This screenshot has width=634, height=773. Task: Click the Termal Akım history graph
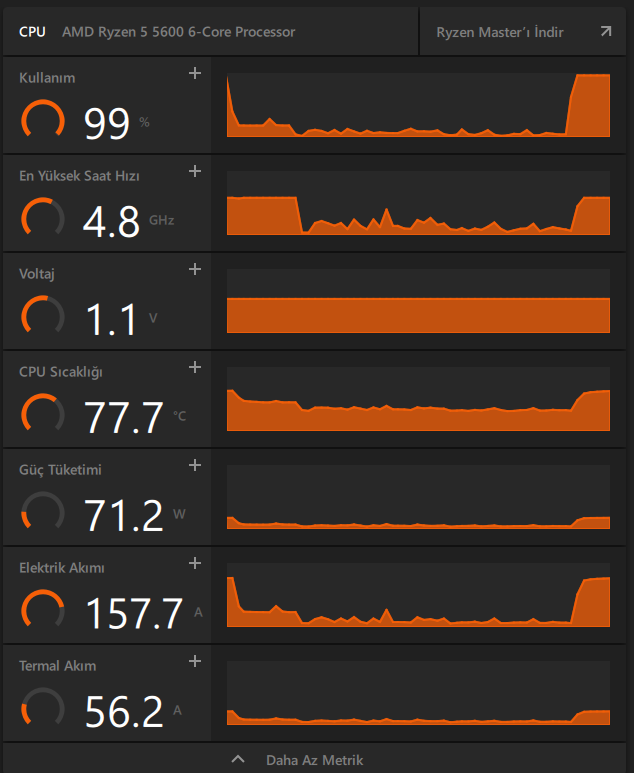pyautogui.click(x=418, y=693)
